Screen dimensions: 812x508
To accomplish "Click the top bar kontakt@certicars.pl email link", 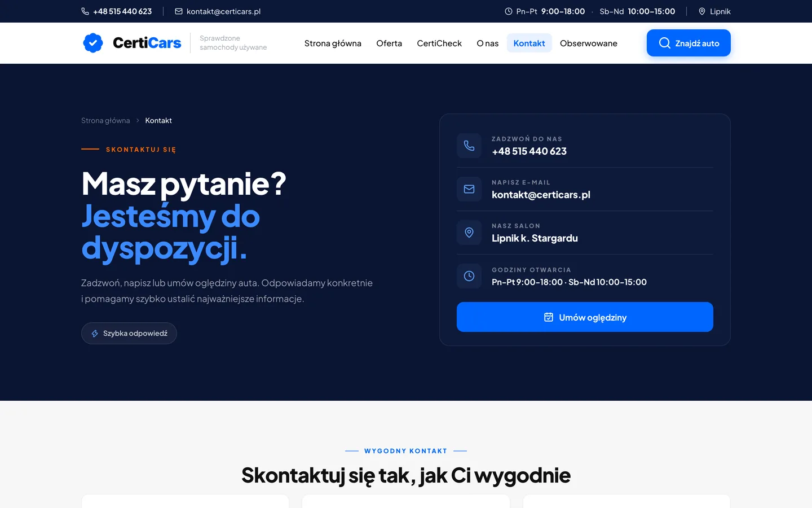I will 223,11.
